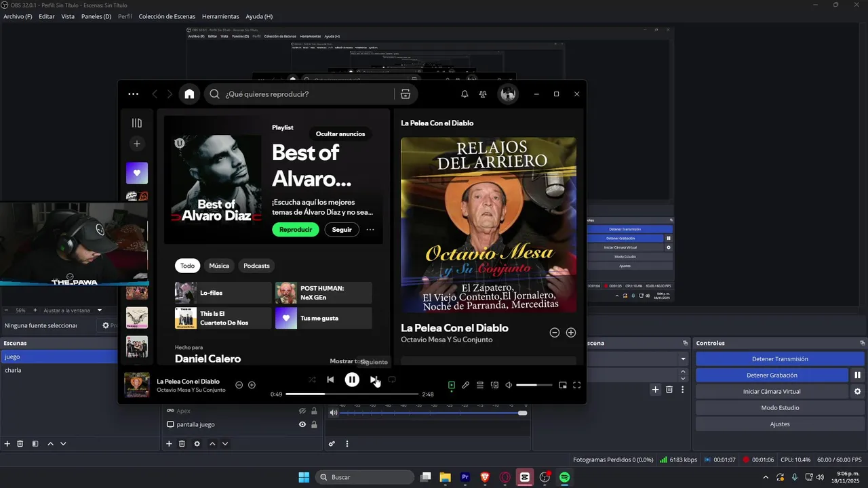Click Reproducir on Best of Alvaro playlist

point(296,229)
